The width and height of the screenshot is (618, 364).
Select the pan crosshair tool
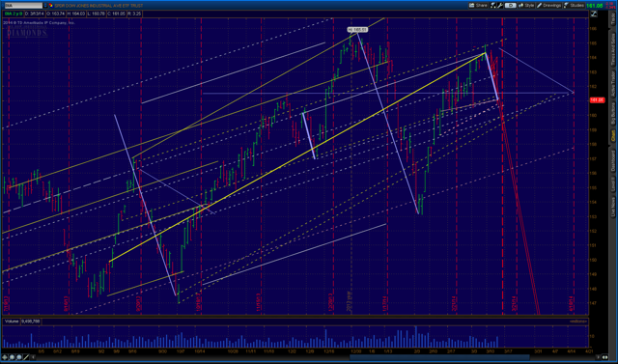5,357
